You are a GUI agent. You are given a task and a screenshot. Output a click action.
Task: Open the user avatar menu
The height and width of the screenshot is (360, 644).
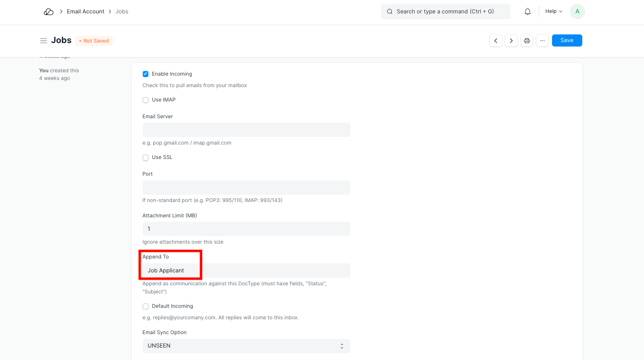click(577, 11)
